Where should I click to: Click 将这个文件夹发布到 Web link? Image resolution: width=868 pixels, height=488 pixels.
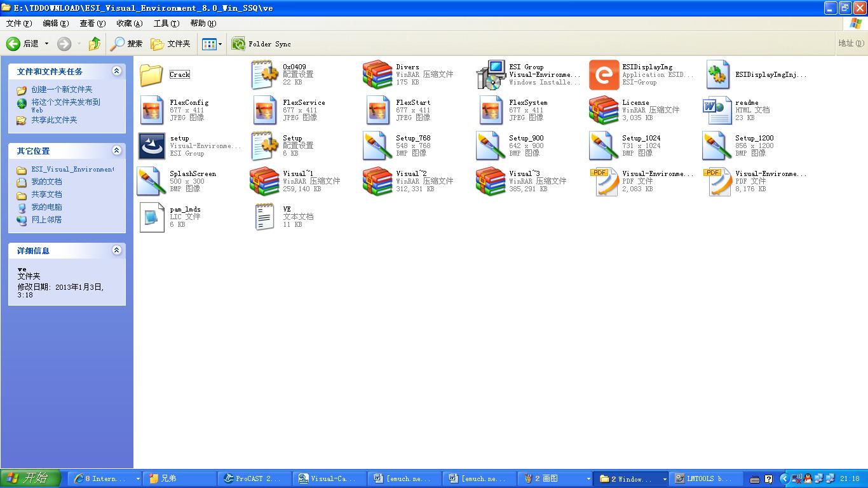(65, 105)
